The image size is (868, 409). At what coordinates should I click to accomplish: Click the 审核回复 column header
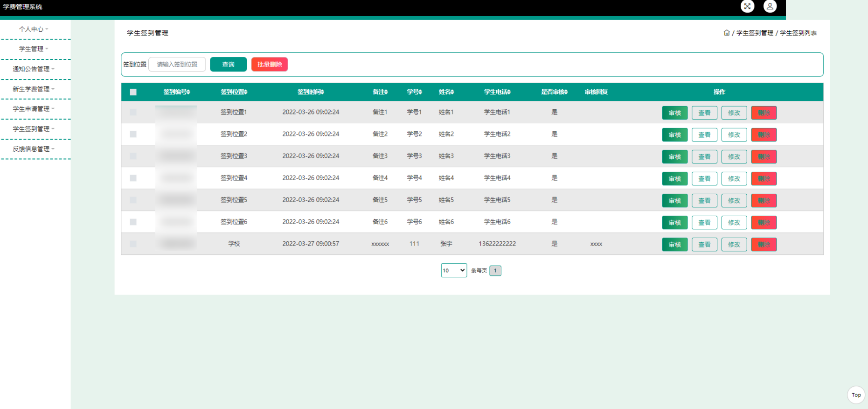(x=596, y=92)
